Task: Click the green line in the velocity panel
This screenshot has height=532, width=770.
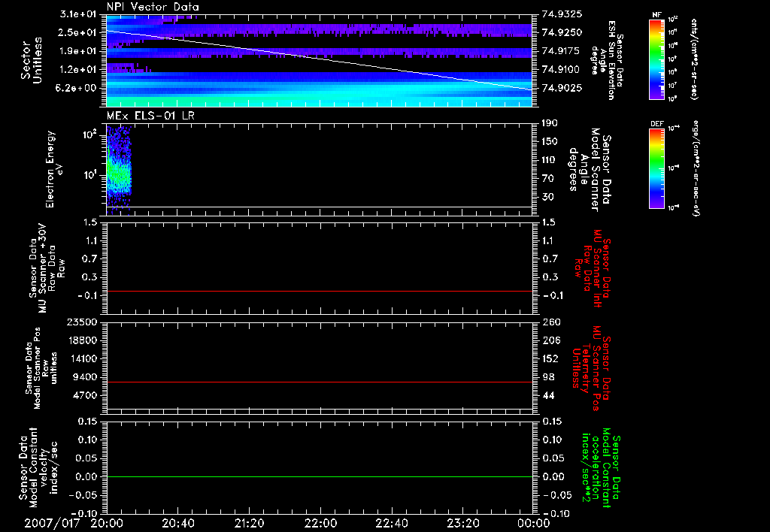Action: click(x=320, y=476)
